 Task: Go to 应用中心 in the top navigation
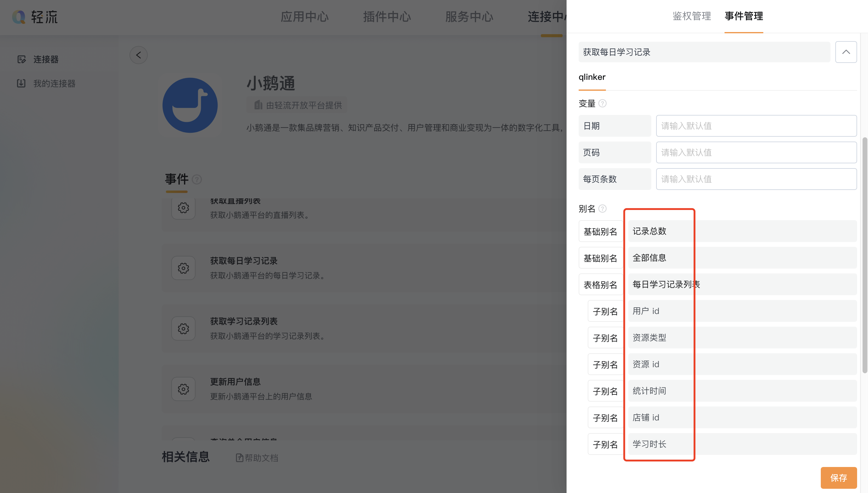pos(304,17)
